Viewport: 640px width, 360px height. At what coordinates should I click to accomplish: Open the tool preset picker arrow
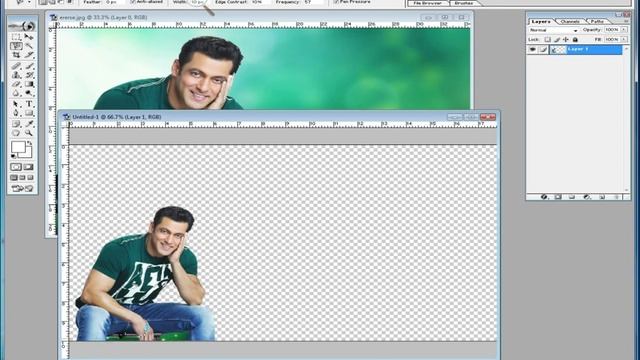[x=29, y=2]
